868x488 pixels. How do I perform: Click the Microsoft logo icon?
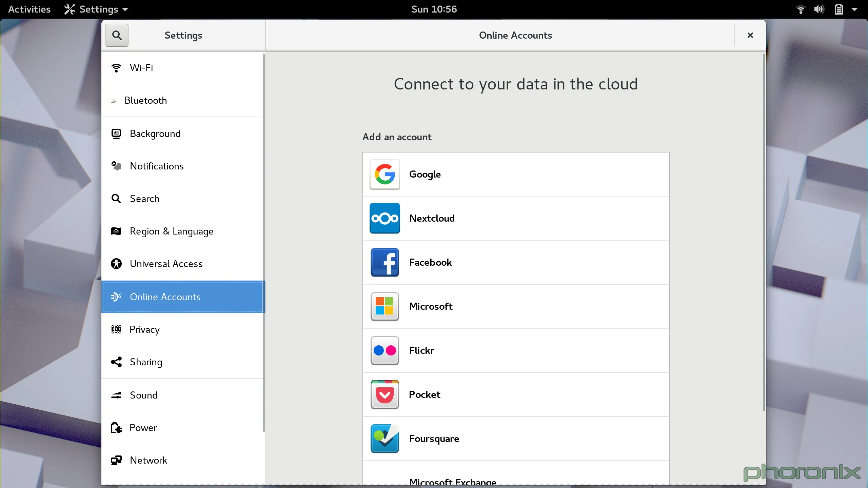(385, 306)
